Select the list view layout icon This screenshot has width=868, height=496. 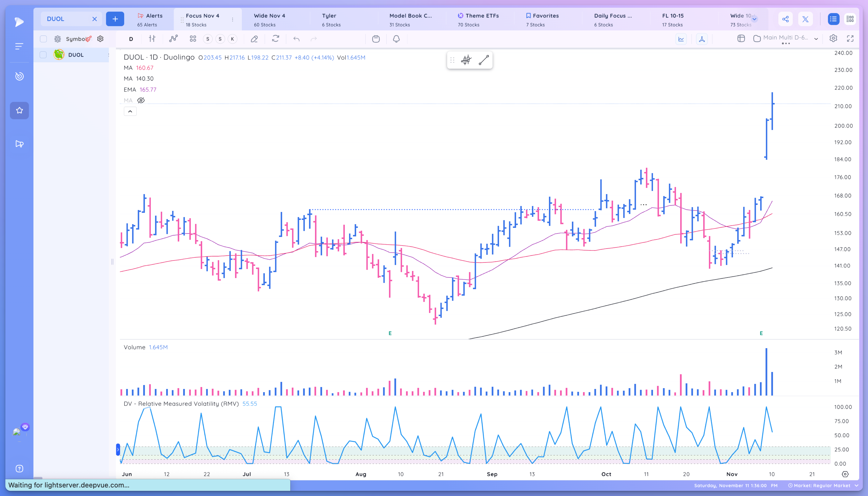click(x=833, y=19)
